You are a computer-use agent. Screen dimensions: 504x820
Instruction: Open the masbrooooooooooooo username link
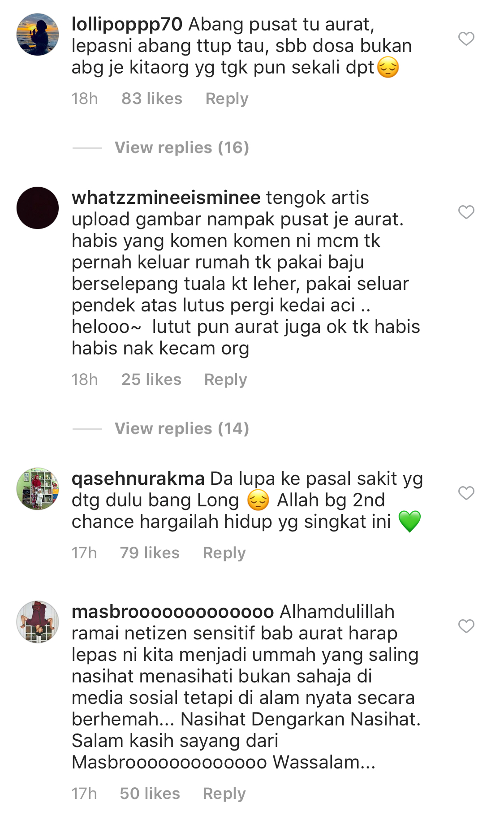click(173, 612)
